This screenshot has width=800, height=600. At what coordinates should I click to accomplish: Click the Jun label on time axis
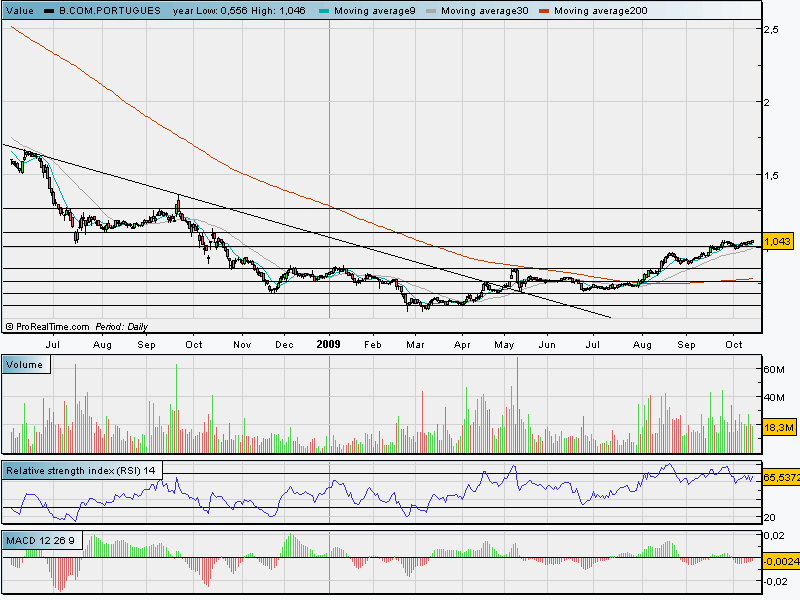coord(547,345)
